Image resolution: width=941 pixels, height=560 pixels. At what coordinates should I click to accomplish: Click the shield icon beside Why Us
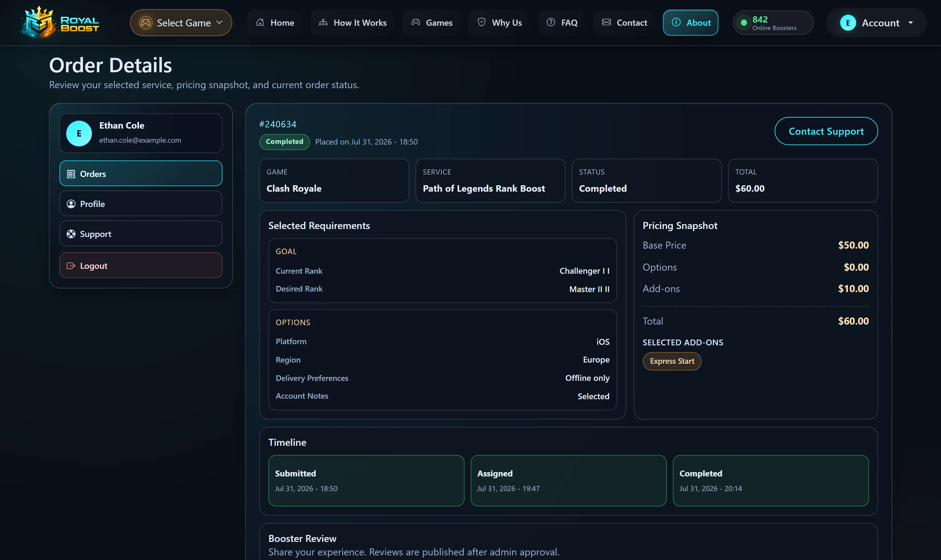coord(481,22)
